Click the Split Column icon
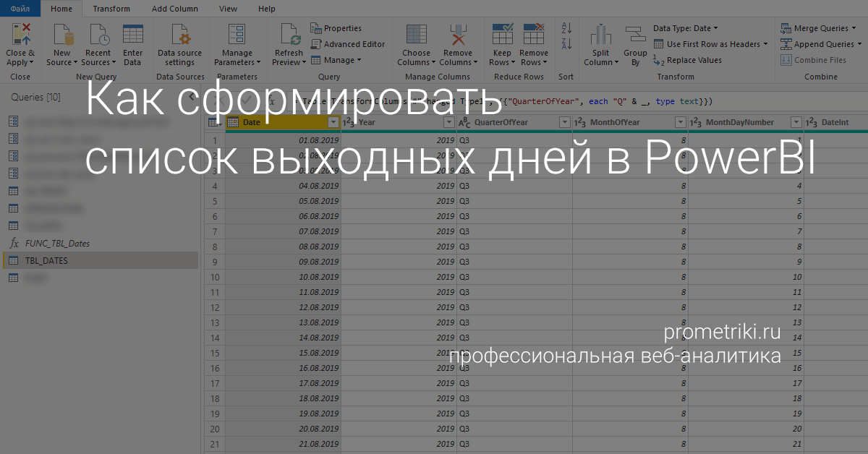Image resolution: width=868 pixels, height=454 pixels. coord(601,34)
